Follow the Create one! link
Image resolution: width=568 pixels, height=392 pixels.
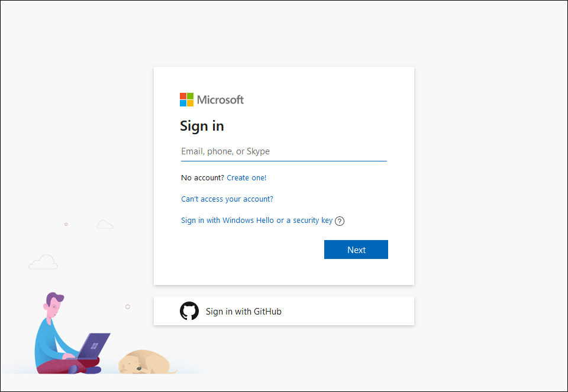(246, 177)
